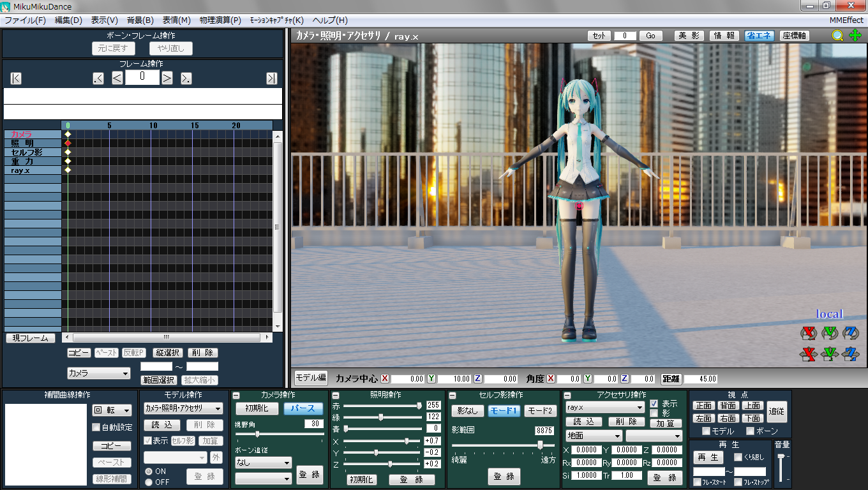Click green Y icon beside カメラ中心
This screenshot has height=490, width=868.
point(431,378)
